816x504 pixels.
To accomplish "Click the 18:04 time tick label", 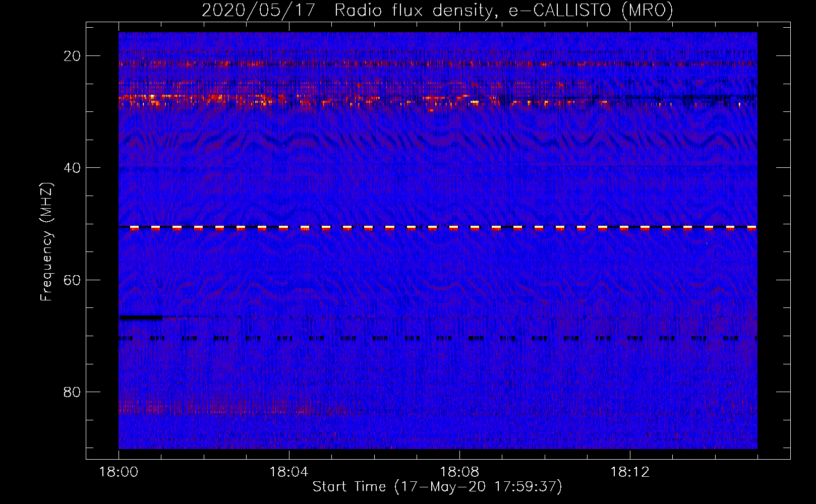I will click(x=289, y=472).
